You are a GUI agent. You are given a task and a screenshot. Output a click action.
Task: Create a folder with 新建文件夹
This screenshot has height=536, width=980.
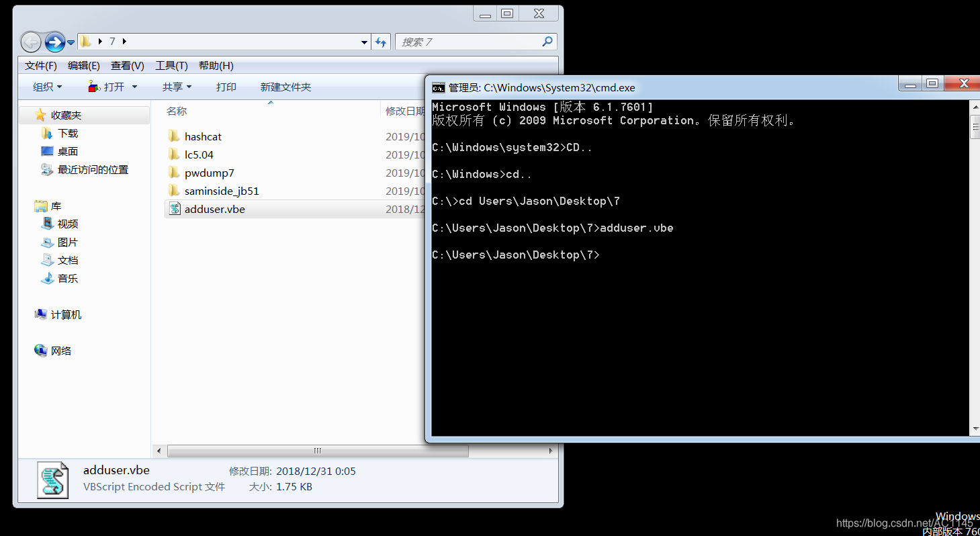pyautogui.click(x=285, y=87)
